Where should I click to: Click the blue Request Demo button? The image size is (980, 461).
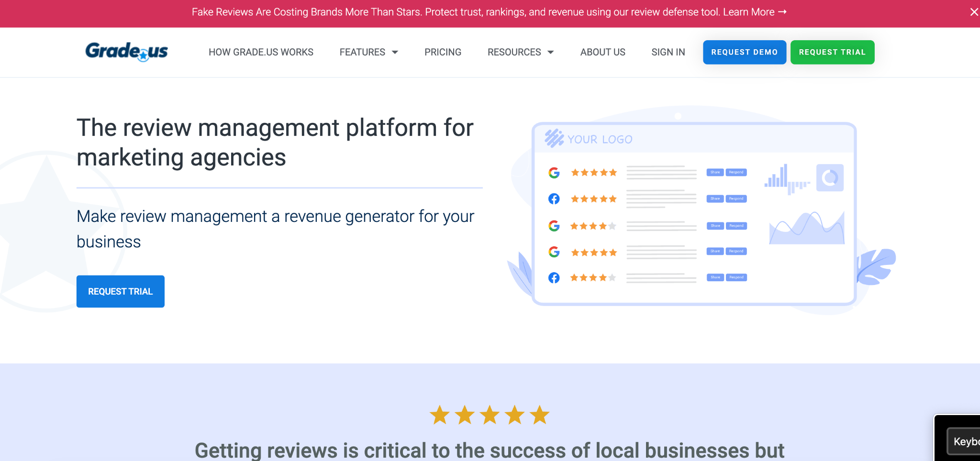point(744,52)
